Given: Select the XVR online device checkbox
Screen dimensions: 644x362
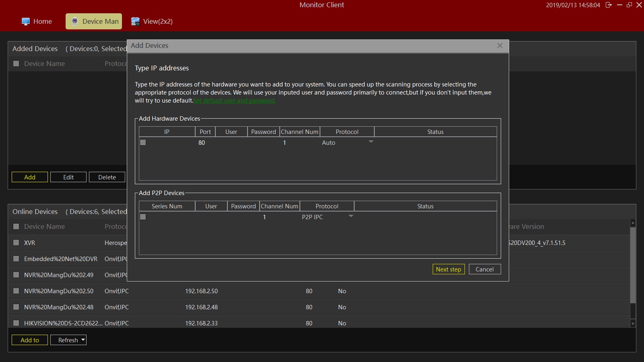Looking at the screenshot, I should tap(16, 243).
